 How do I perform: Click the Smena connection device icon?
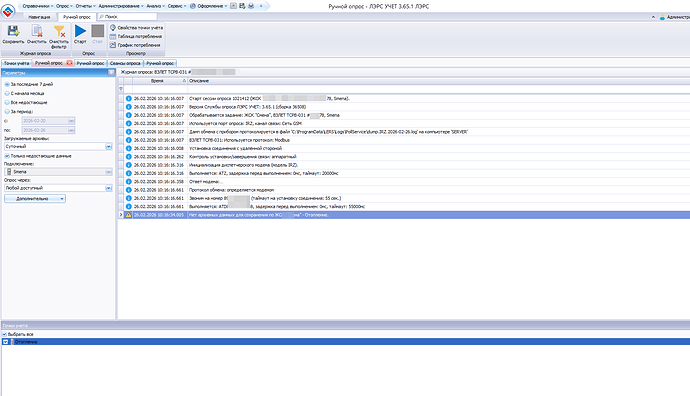9,172
